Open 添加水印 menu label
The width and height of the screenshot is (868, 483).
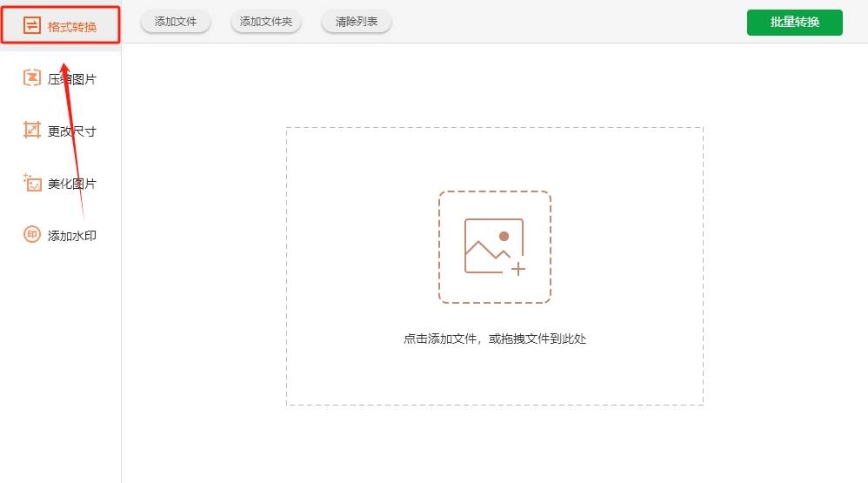pyautogui.click(x=72, y=235)
